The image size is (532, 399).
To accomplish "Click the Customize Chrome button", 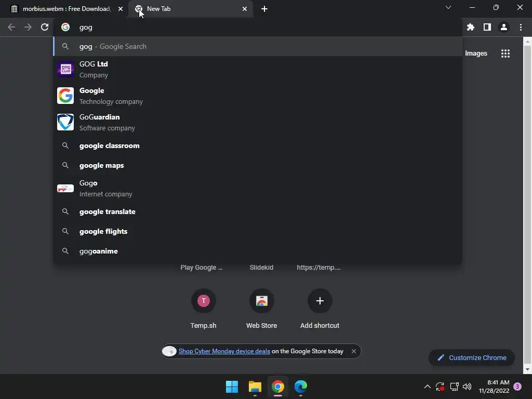I will click(x=472, y=357).
